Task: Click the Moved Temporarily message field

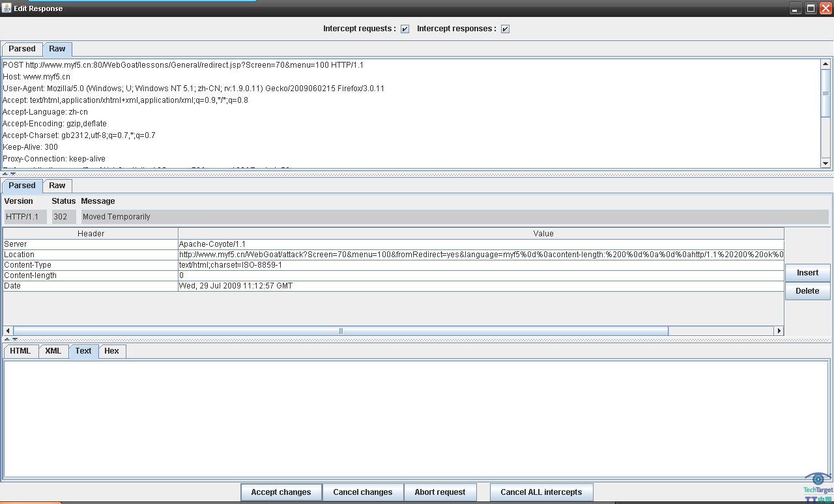Action: click(455, 217)
